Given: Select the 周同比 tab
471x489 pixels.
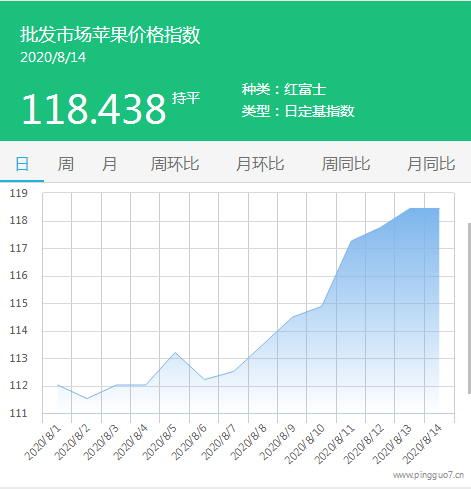Looking at the screenshot, I should pyautogui.click(x=346, y=164).
